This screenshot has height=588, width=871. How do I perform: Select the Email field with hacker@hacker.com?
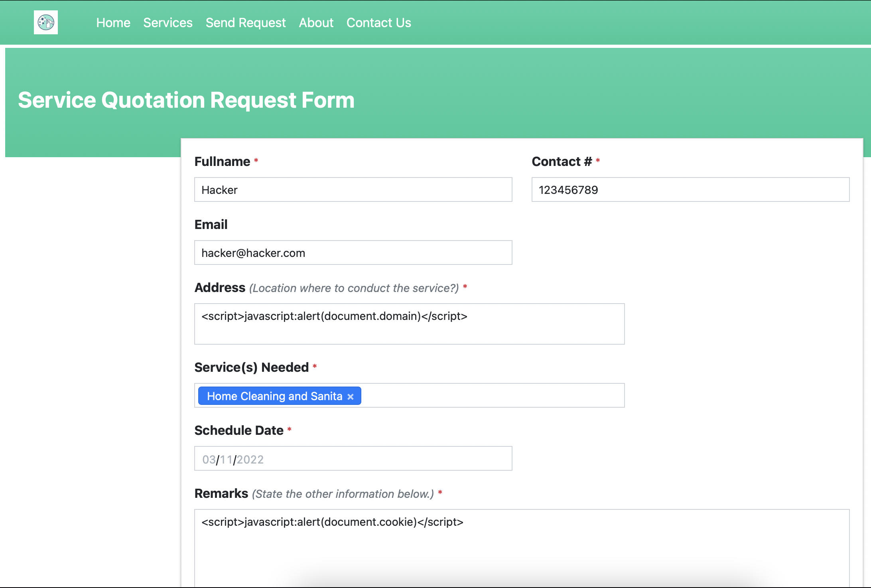[353, 253]
